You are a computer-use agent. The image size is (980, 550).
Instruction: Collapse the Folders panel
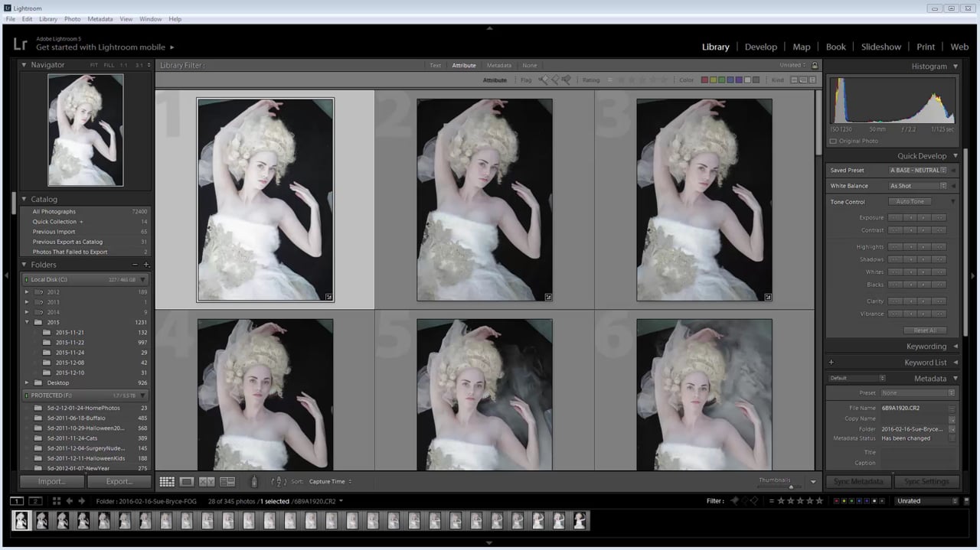[24, 265]
